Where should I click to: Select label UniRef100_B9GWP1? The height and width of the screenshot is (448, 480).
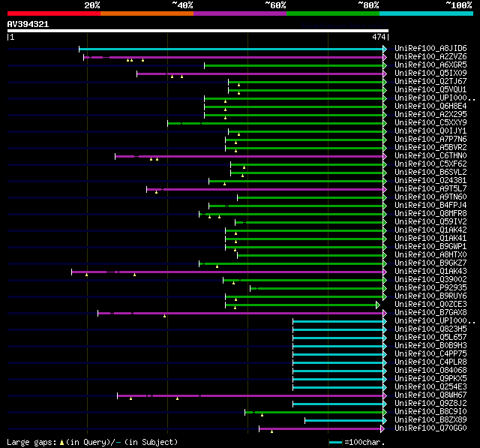430,247
